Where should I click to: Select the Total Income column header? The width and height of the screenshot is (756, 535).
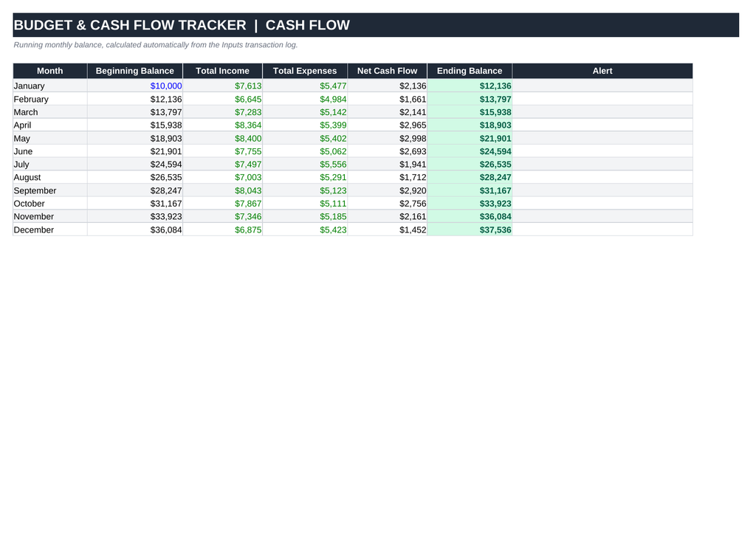pyautogui.click(x=223, y=71)
